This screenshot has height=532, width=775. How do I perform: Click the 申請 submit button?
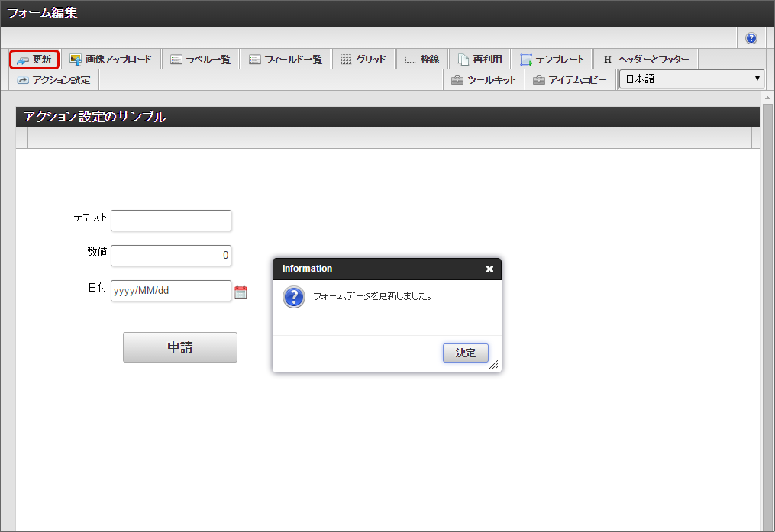(x=180, y=347)
